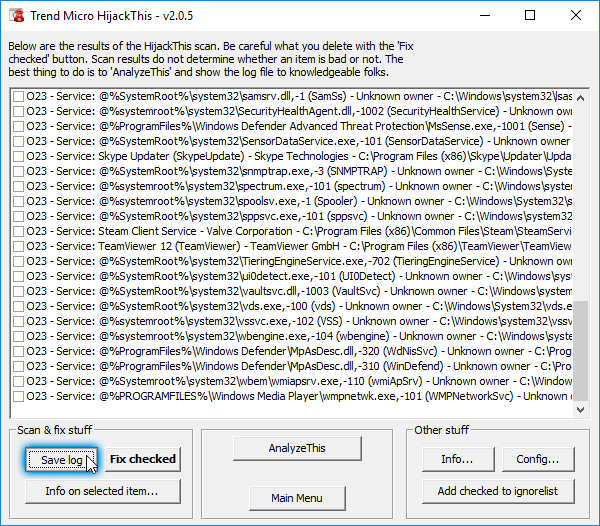The image size is (600, 526).
Task: Tick the Steam Client Service checkbox
Action: click(x=18, y=231)
